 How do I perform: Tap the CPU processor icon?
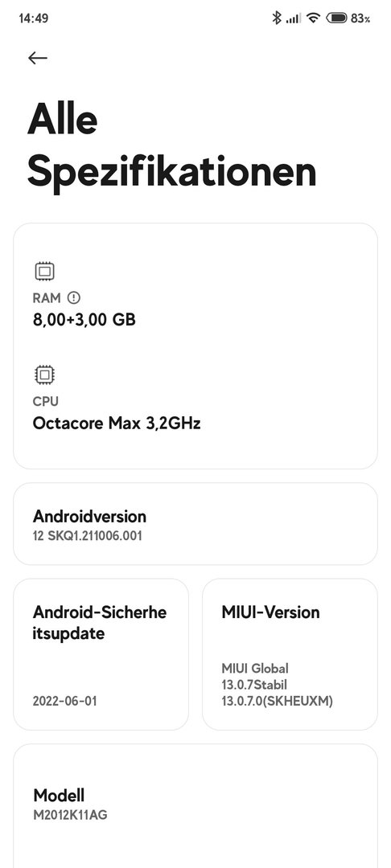[x=44, y=375]
